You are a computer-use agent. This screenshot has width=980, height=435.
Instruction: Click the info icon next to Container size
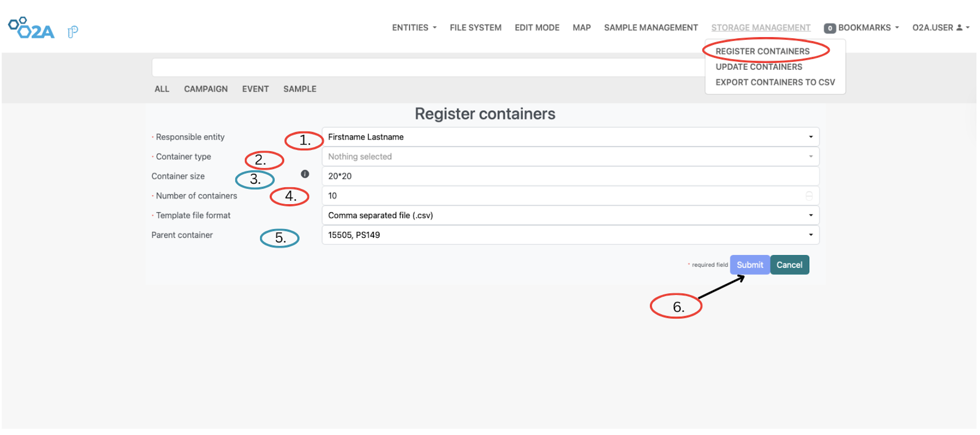click(304, 174)
